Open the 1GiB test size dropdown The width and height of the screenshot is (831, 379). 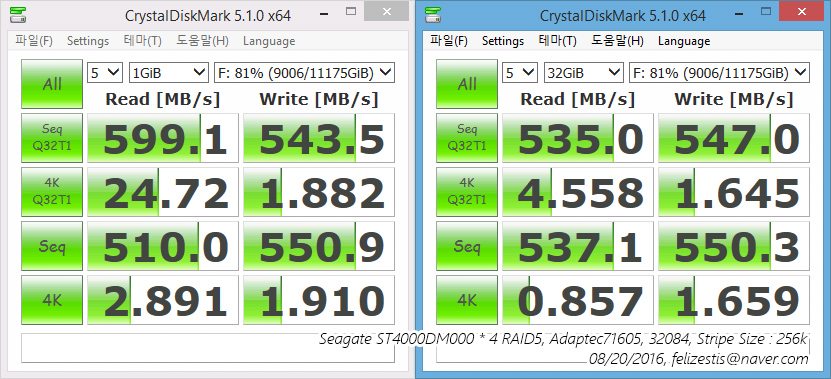pyautogui.click(x=169, y=73)
